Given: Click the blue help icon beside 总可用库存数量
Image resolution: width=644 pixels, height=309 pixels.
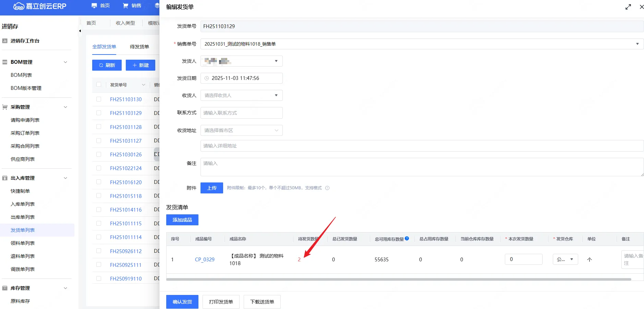Looking at the screenshot, I should tap(407, 238).
